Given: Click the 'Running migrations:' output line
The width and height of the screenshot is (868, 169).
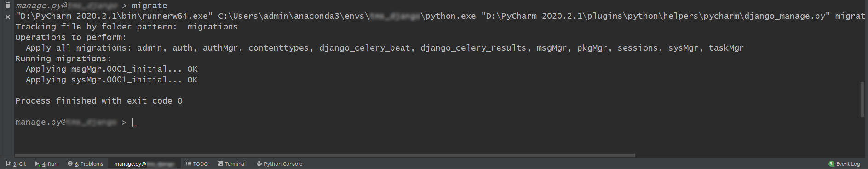Looking at the screenshot, I should coord(63,58).
